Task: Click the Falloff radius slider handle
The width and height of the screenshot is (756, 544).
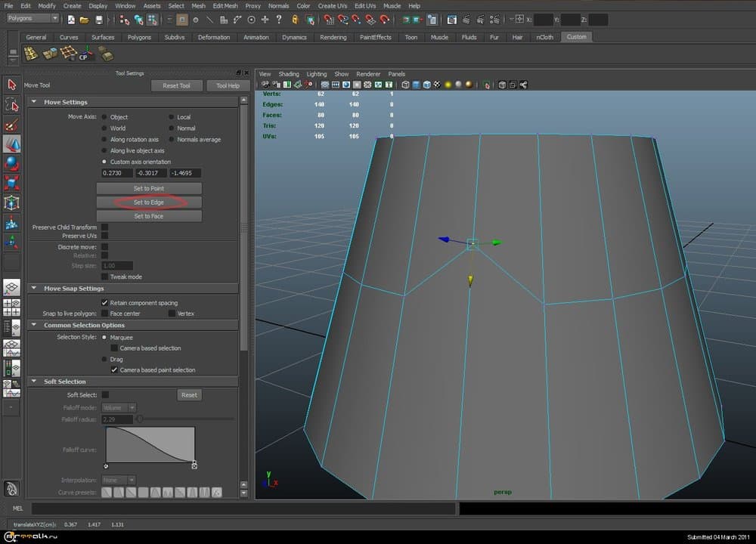Action: click(x=140, y=419)
